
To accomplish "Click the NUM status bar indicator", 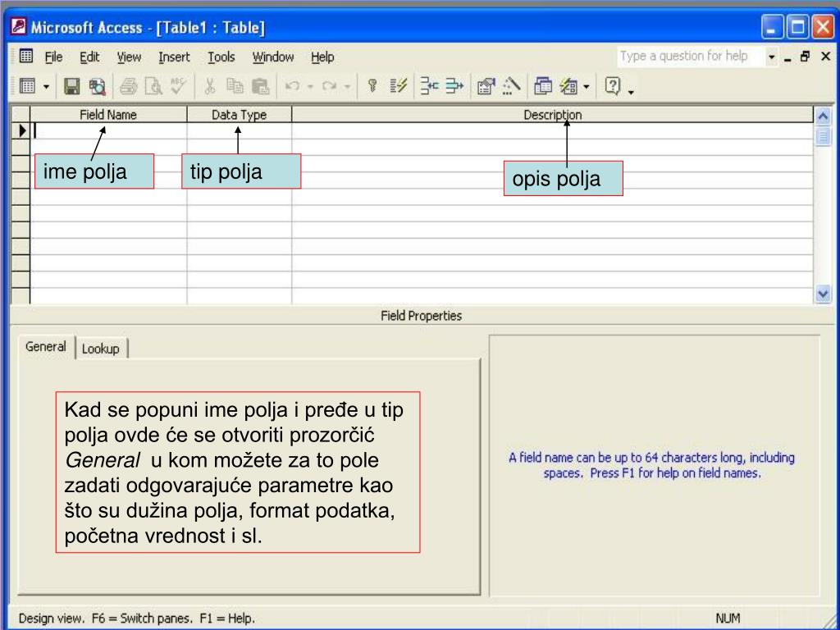I will [x=728, y=619].
